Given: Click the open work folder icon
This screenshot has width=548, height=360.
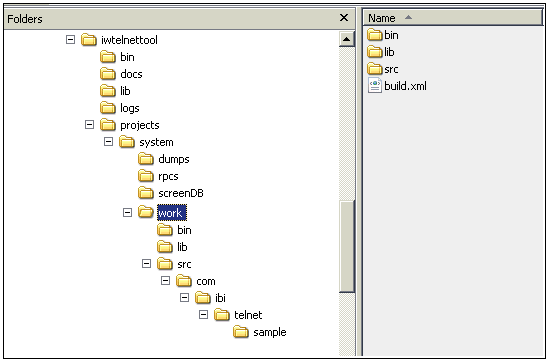Looking at the screenshot, I should pos(146,212).
